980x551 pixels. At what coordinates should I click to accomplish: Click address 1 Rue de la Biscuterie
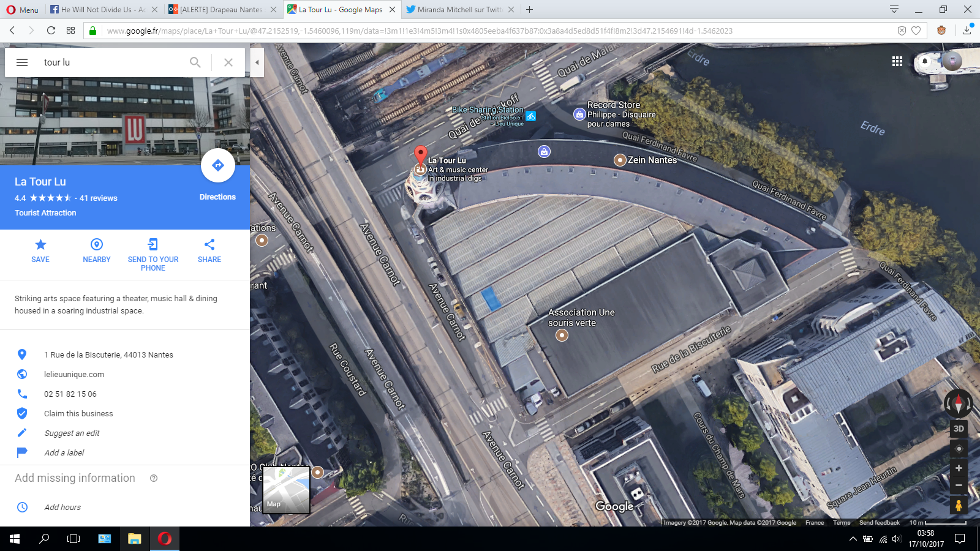(108, 355)
